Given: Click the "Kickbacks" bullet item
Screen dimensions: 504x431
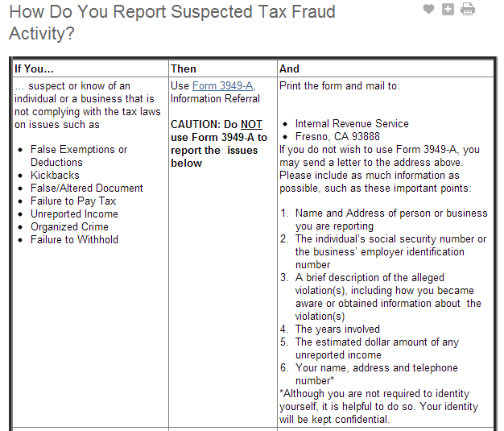Looking at the screenshot, I should pyautogui.click(x=56, y=175).
